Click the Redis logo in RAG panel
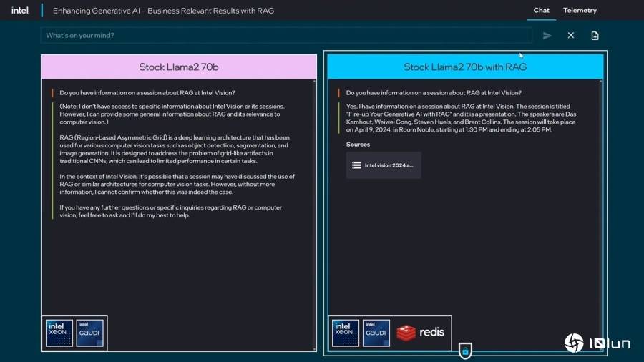Image resolution: width=644 pixels, height=362 pixels. tap(421, 332)
